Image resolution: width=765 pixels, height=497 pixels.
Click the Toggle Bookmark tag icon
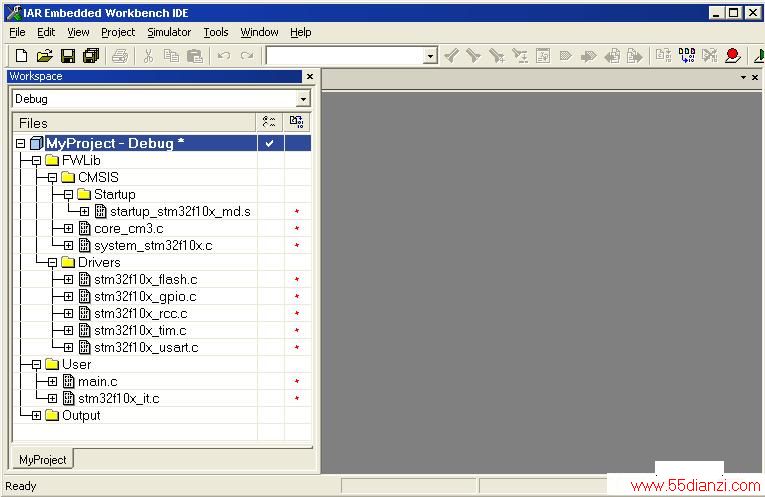(x=565, y=56)
